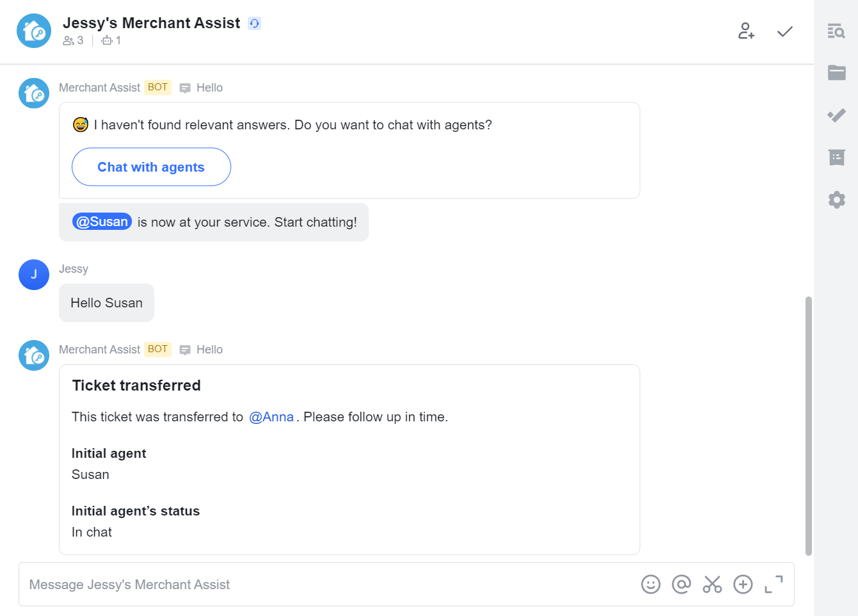Screen dimensions: 858x616
Task: Open settings gear in right sidebar
Action: [836, 200]
